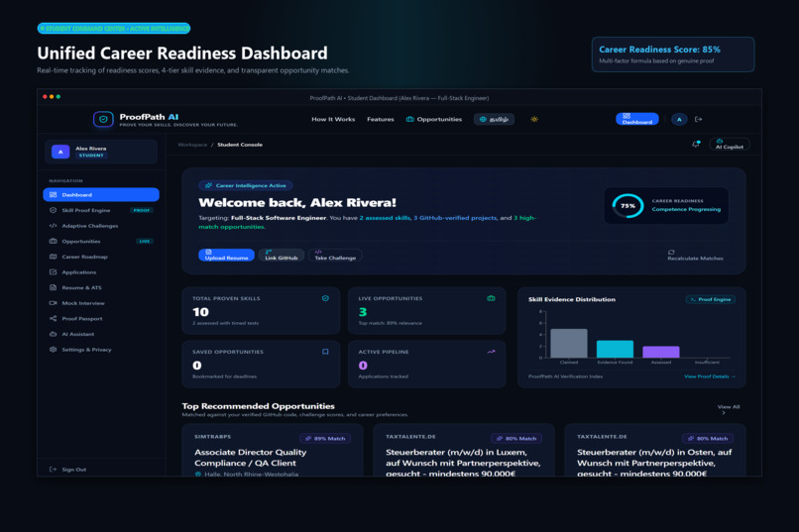Viewport: 799px width, 532px height.
Task: Click the cyan Evidence Found bar
Action: (615, 350)
